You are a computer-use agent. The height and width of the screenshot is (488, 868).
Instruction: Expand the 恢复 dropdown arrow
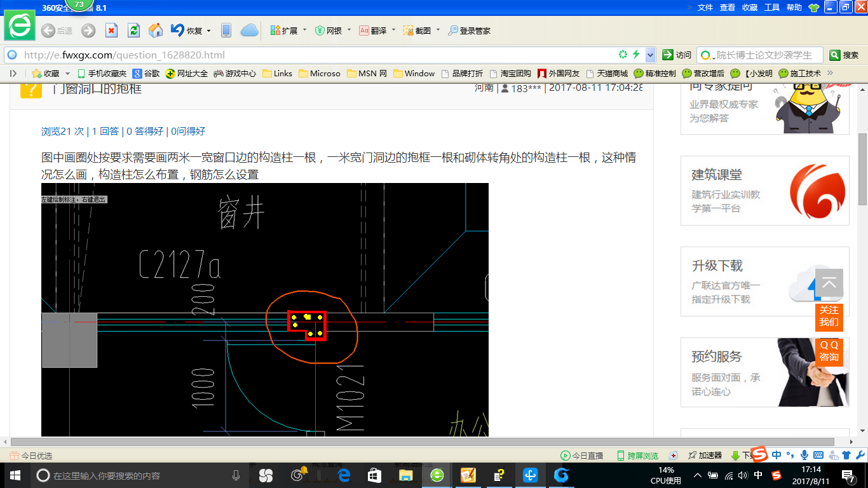(208, 30)
